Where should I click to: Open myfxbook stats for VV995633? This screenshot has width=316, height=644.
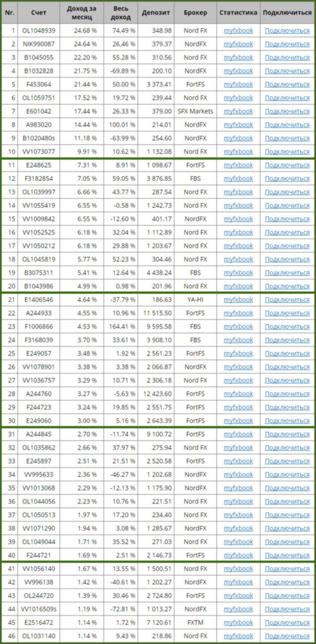[238, 474]
